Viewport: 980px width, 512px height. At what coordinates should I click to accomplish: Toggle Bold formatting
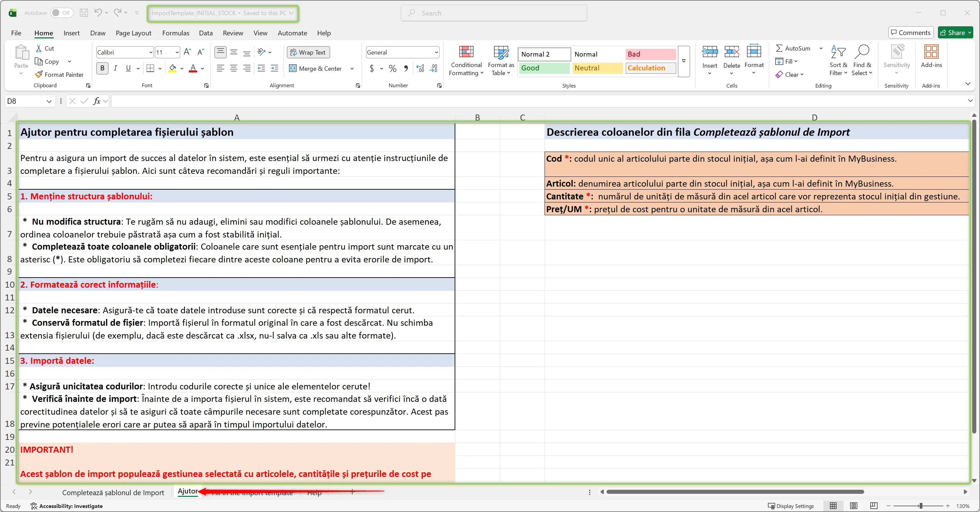(102, 68)
